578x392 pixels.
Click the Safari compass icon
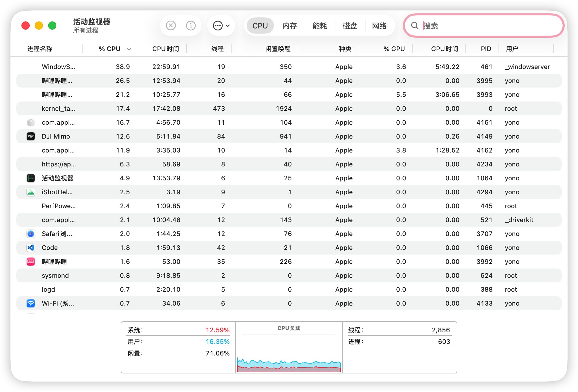pyautogui.click(x=31, y=234)
